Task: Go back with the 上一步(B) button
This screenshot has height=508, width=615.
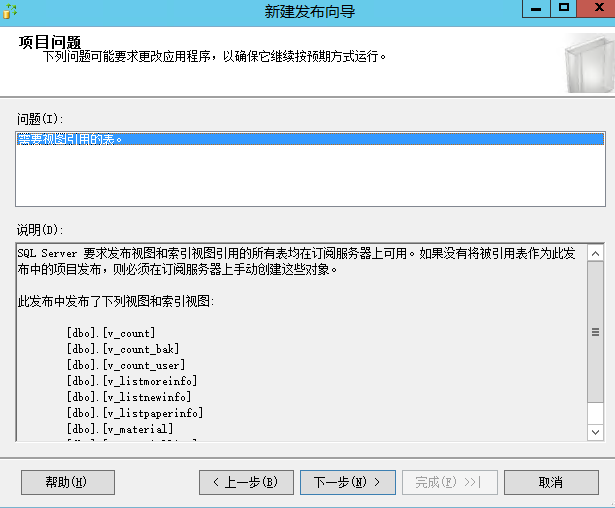Action: click(246, 482)
